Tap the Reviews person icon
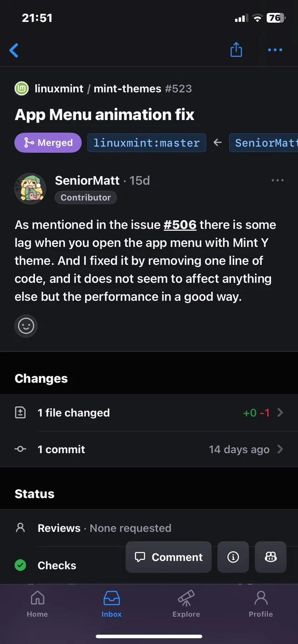The width and height of the screenshot is (298, 644). point(20,528)
